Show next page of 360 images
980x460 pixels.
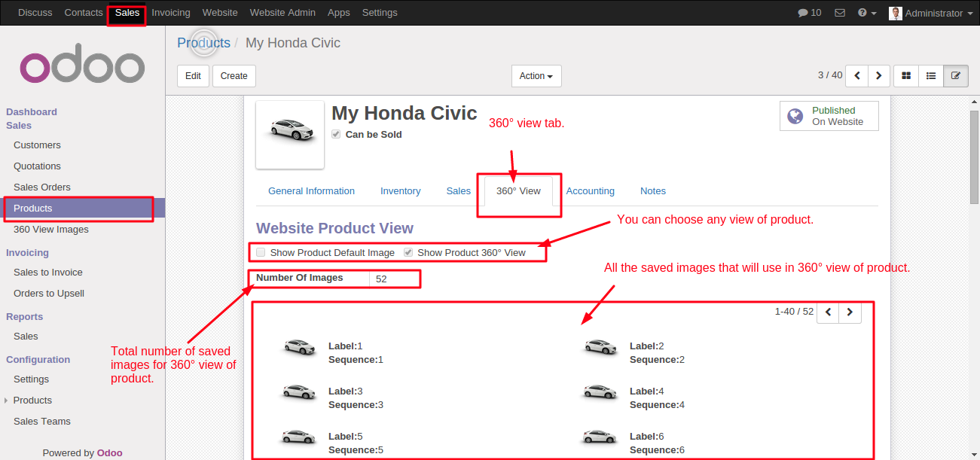tap(850, 312)
